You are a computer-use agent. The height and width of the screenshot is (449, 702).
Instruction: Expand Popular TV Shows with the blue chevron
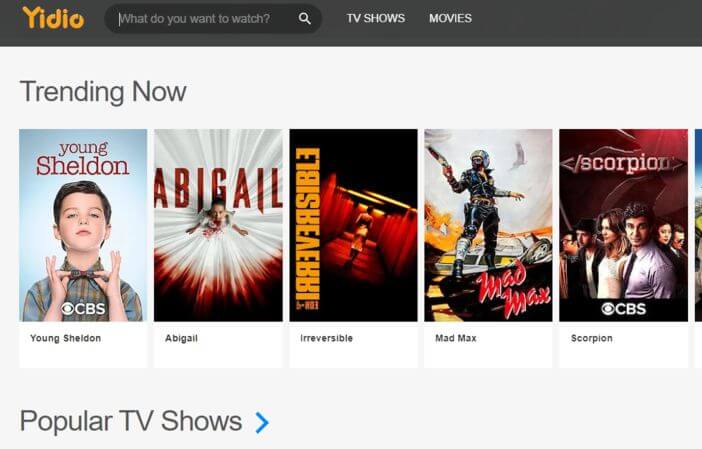click(262, 423)
